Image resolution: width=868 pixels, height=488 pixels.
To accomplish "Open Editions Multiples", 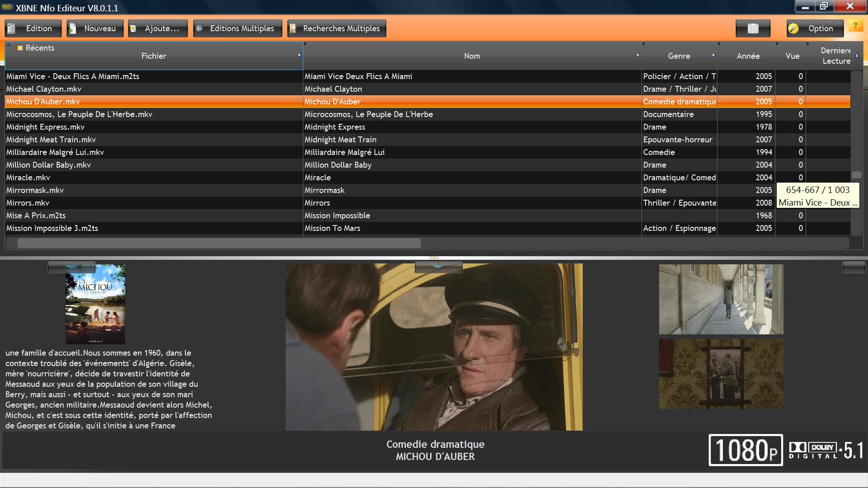I will point(237,28).
